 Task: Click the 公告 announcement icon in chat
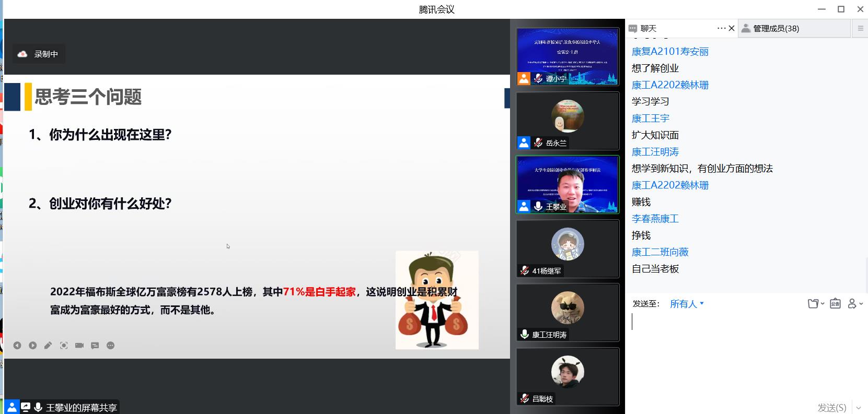pyautogui.click(x=835, y=304)
